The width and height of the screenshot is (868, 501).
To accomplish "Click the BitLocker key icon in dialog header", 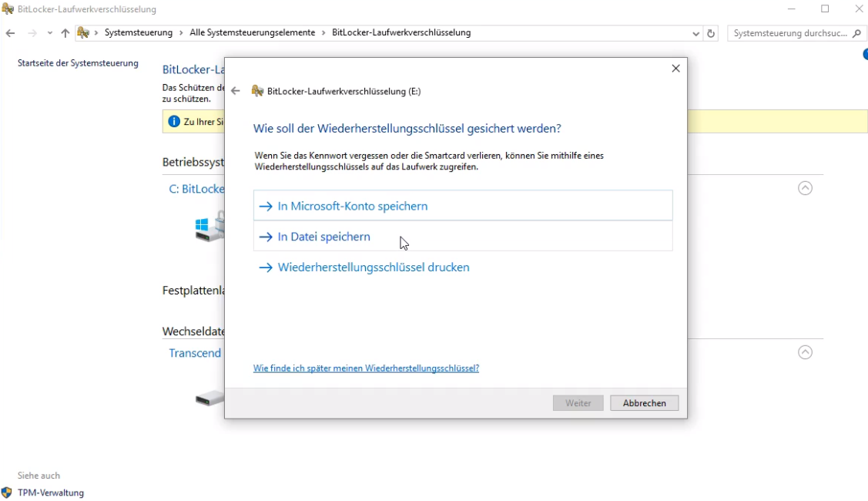I will click(257, 91).
